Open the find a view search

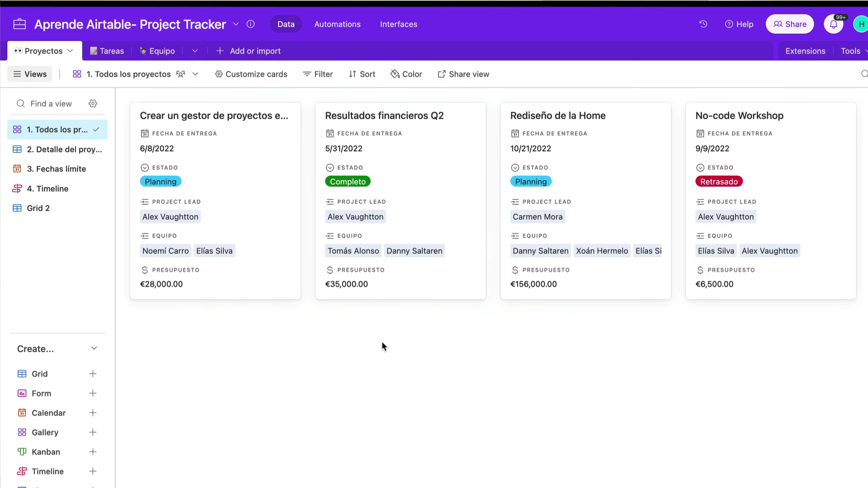(x=51, y=103)
